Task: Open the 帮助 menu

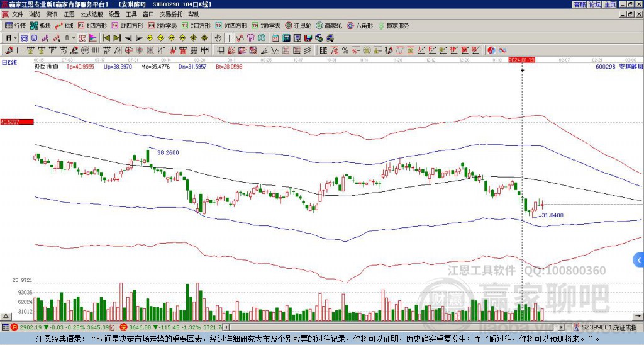Action: pos(194,14)
